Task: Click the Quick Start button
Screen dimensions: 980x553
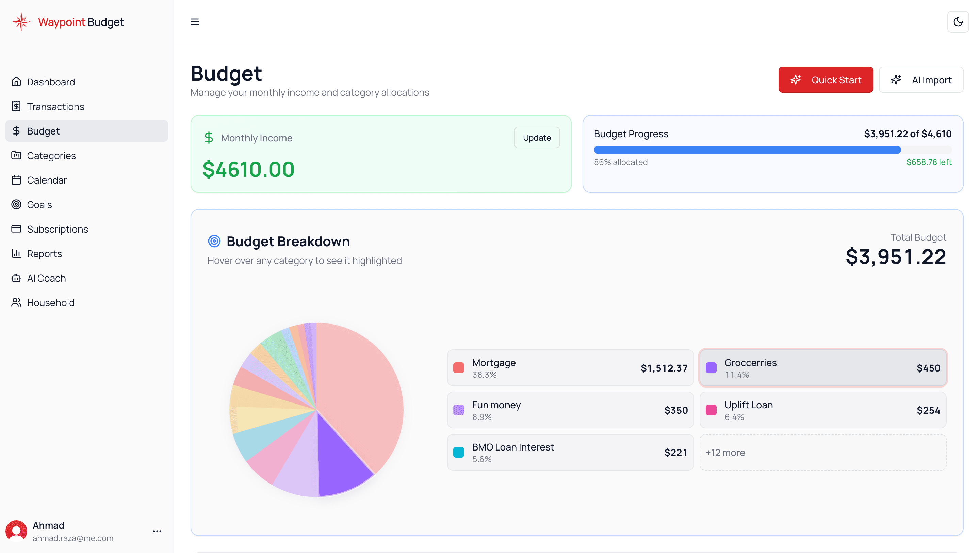Action: [826, 80]
